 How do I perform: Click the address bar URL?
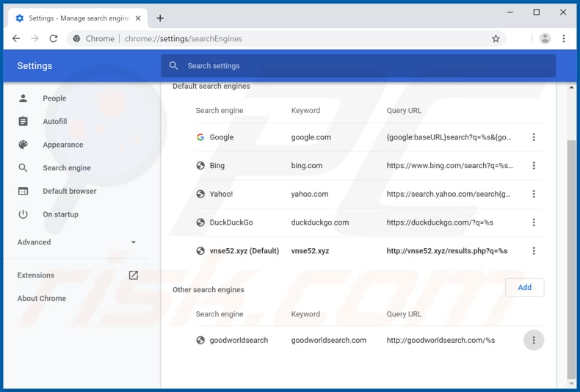(183, 38)
